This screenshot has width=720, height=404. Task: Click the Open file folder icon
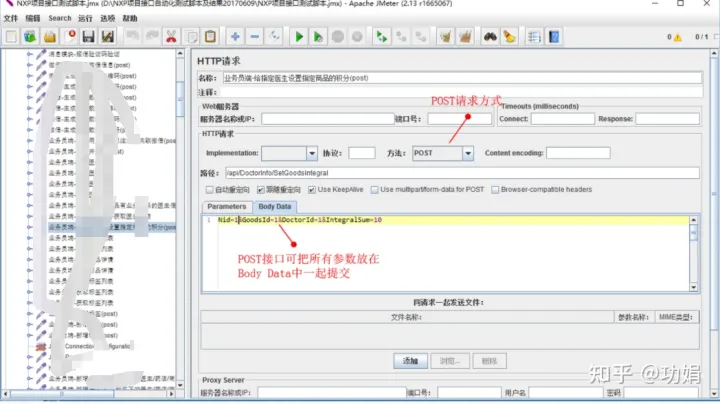(50, 37)
